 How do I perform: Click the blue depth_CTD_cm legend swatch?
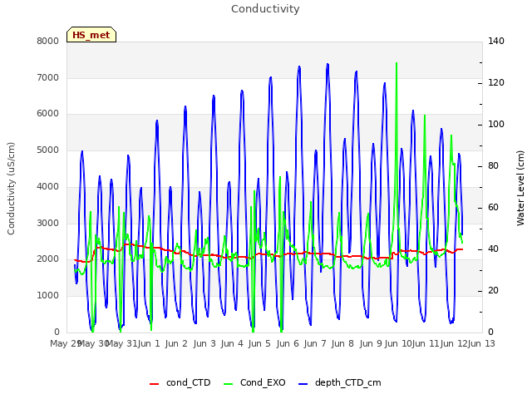click(303, 384)
